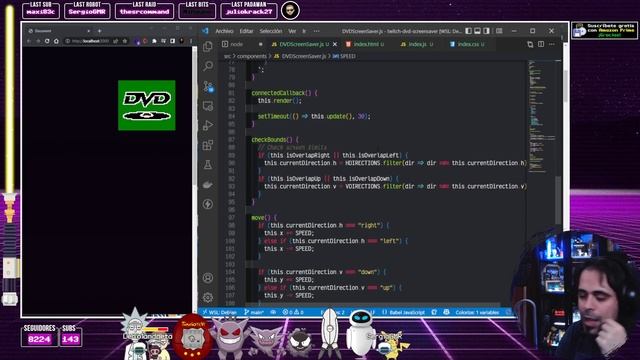Viewport: 640px width, 360px height.
Task: Open a new browser tab
Action: tap(99, 31)
